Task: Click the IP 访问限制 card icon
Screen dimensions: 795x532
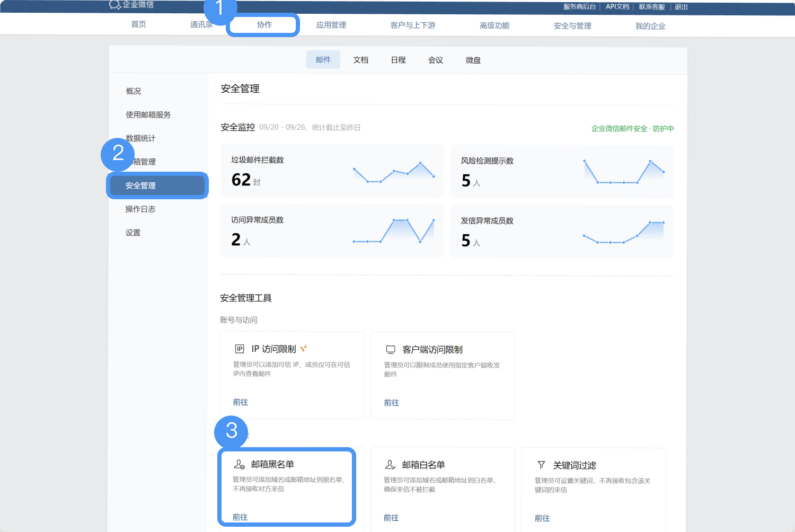Action: pos(240,349)
